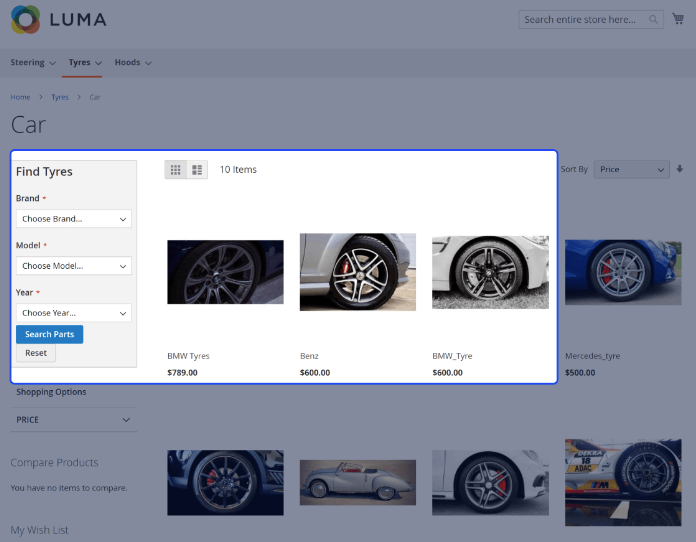Toggle descending sort direction arrow
The width and height of the screenshot is (696, 542).
pyautogui.click(x=680, y=169)
